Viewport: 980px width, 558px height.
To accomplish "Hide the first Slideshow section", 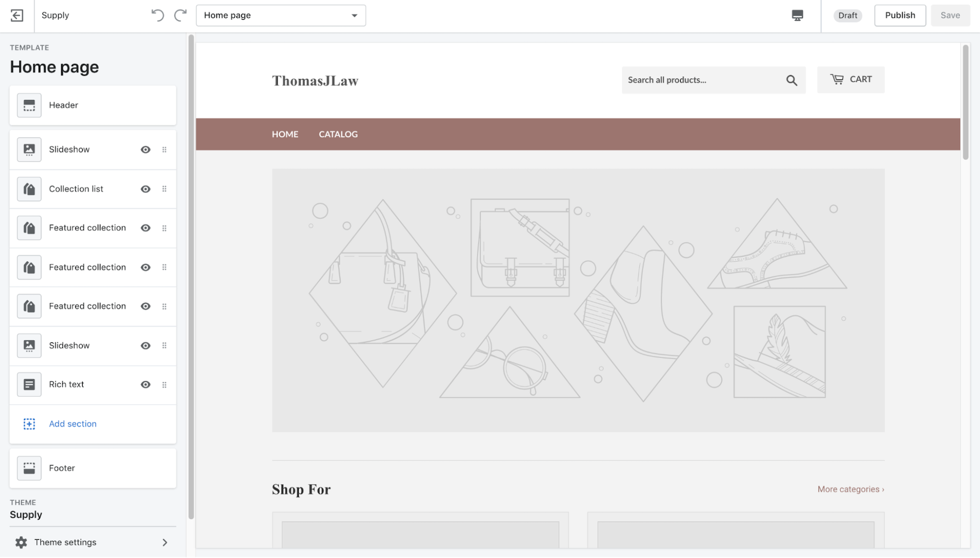I will pos(145,149).
